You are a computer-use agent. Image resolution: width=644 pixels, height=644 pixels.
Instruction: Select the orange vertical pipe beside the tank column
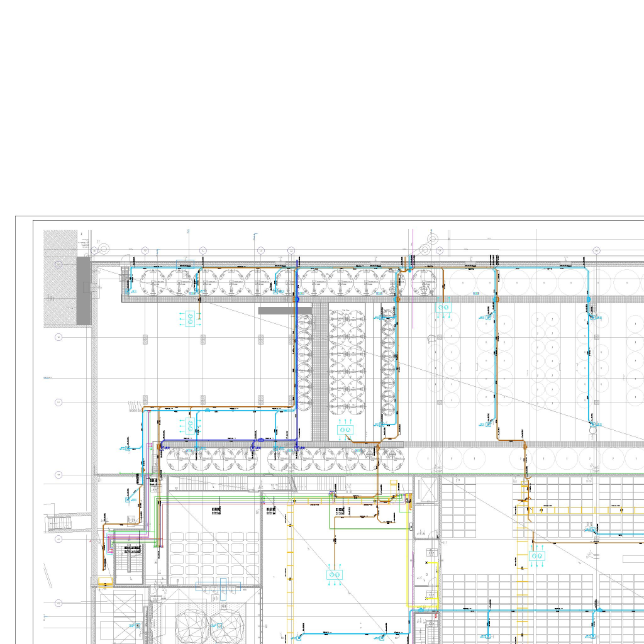(x=397, y=365)
